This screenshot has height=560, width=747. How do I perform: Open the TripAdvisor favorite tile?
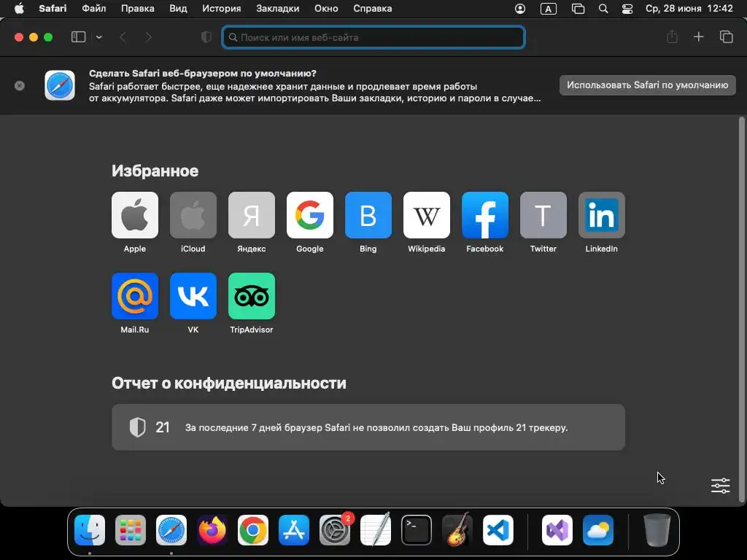click(x=252, y=296)
